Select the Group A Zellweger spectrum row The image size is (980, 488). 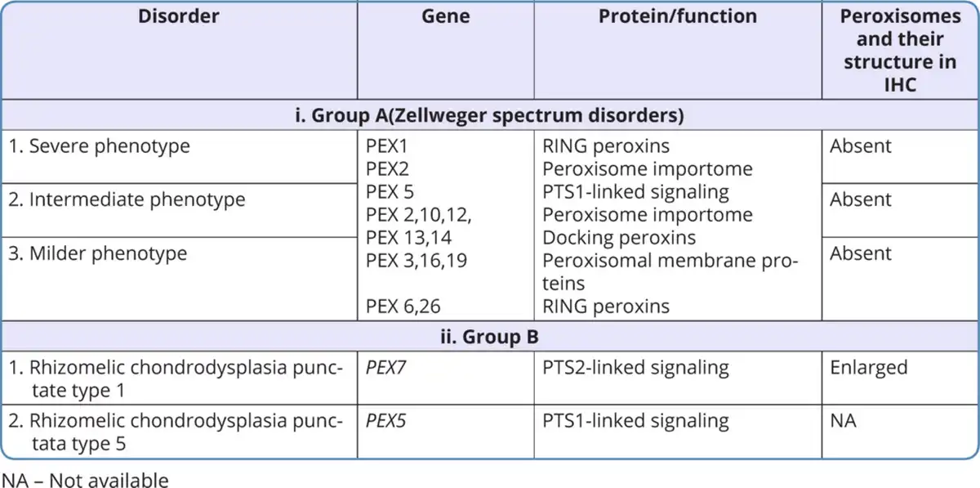click(x=489, y=115)
